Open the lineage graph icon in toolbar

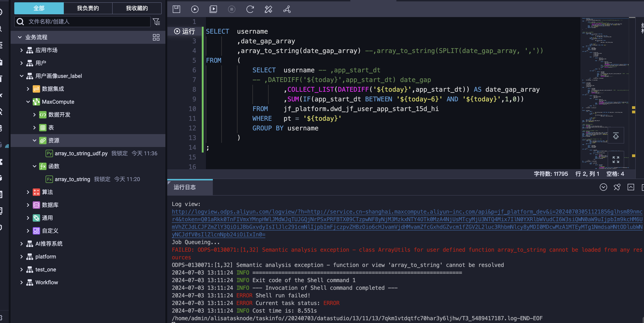coord(287,9)
